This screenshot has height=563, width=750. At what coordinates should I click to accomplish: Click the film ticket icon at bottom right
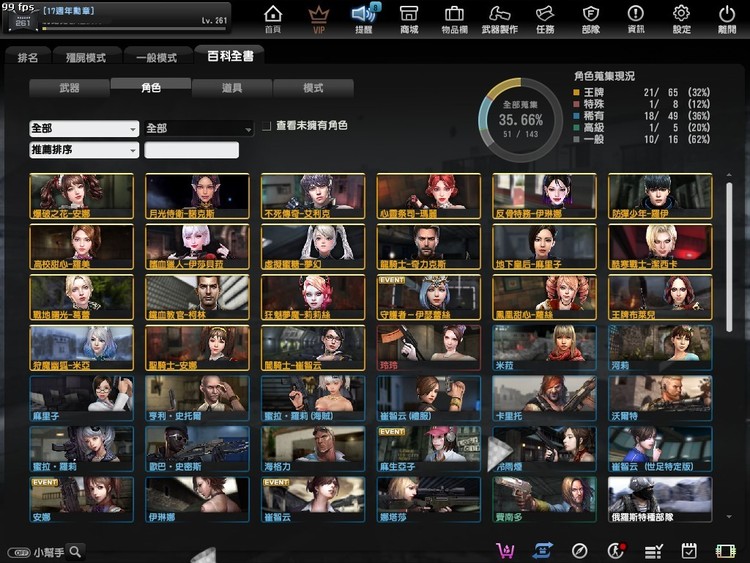point(725,551)
